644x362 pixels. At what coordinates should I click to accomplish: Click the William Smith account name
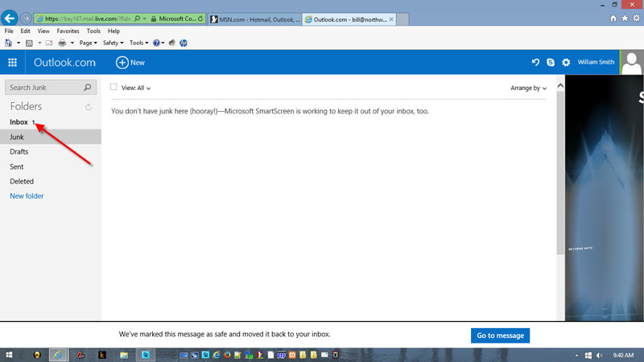tap(596, 62)
